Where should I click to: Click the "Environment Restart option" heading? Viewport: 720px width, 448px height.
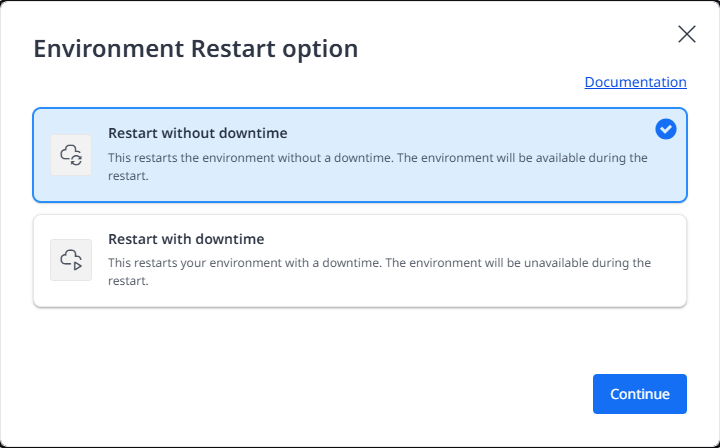[x=196, y=49]
